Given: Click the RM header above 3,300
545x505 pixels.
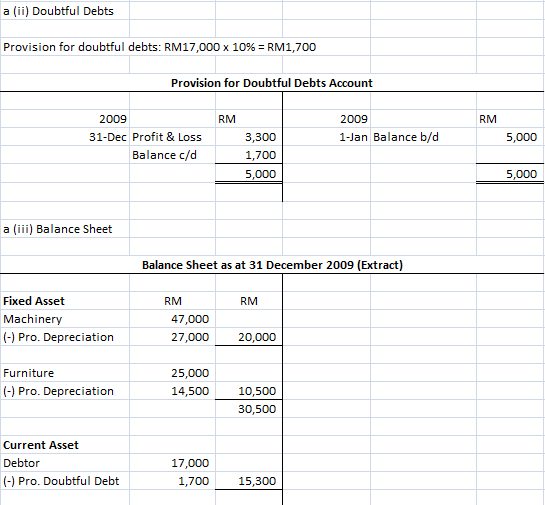Looking at the screenshot, I should coord(249,119).
